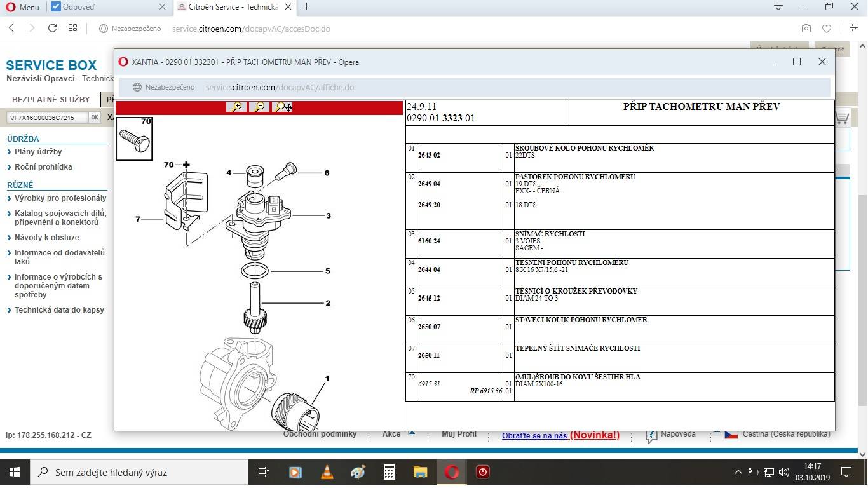Screen dimensions: 868x488
Task: Open the bolt 70 thumbnail image
Action: click(x=134, y=138)
